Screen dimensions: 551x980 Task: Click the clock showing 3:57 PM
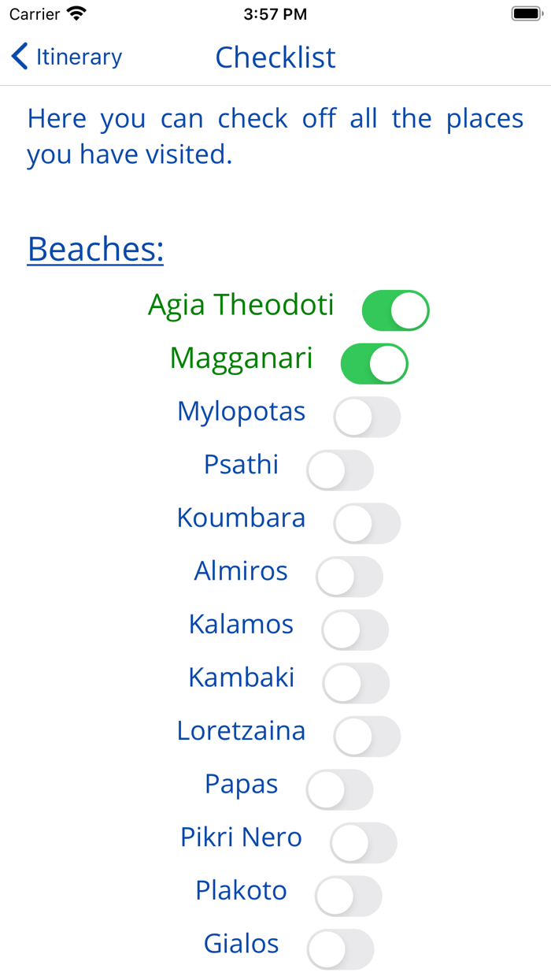point(275,13)
